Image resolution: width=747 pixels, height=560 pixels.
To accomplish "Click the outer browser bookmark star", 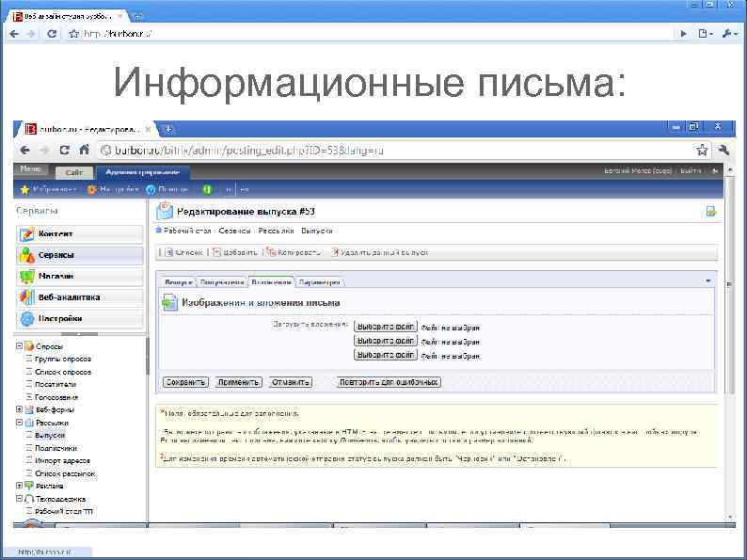I will coord(73,34).
